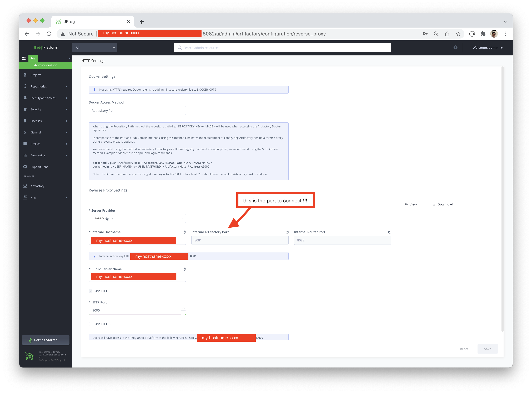Open the Support Zone sidebar item

tap(39, 167)
